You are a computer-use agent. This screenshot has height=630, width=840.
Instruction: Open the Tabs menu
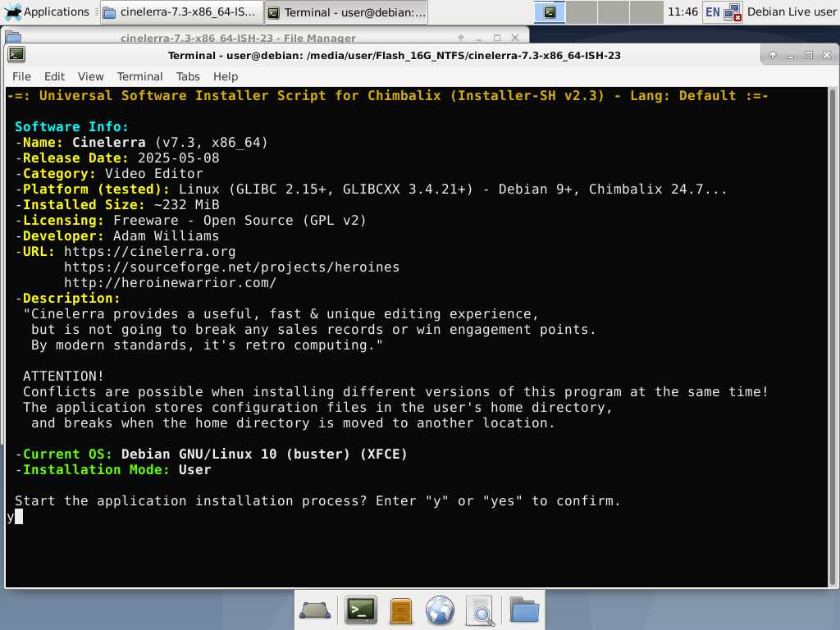point(188,76)
